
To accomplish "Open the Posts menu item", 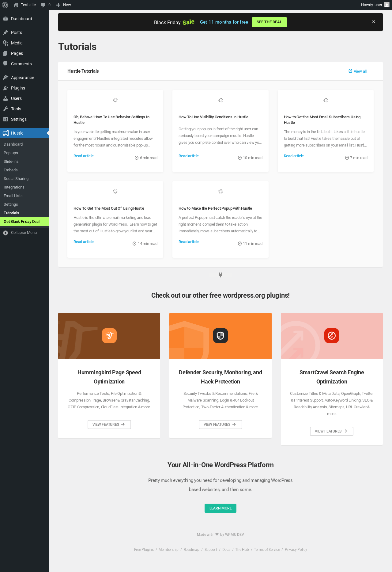I will 24,32.
